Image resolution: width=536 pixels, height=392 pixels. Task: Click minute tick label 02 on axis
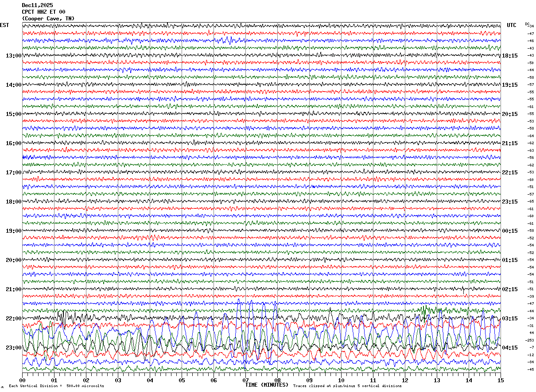pos(86,380)
